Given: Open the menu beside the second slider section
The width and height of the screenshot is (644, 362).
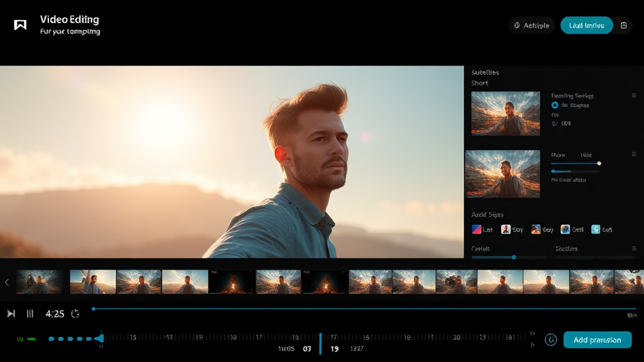Looking at the screenshot, I should pyautogui.click(x=633, y=155).
